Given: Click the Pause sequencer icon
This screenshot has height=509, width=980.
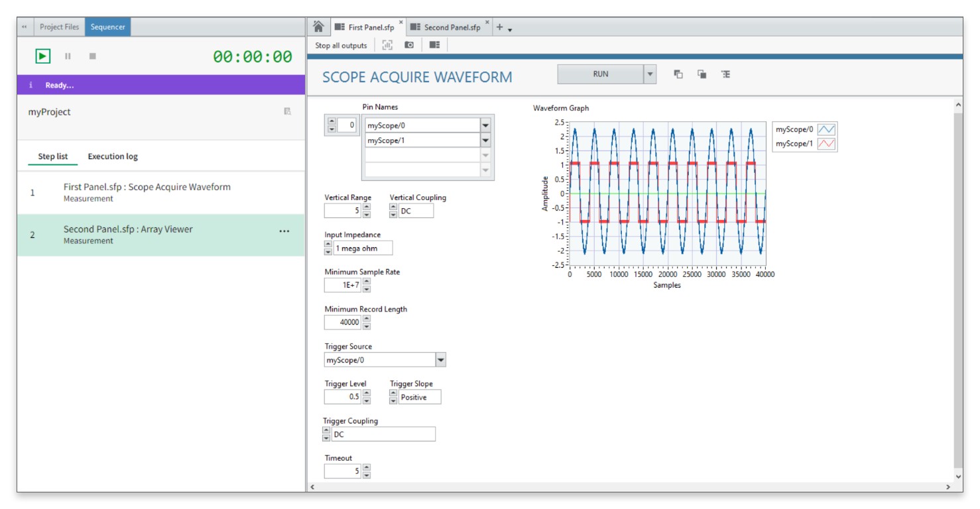Looking at the screenshot, I should (68, 56).
